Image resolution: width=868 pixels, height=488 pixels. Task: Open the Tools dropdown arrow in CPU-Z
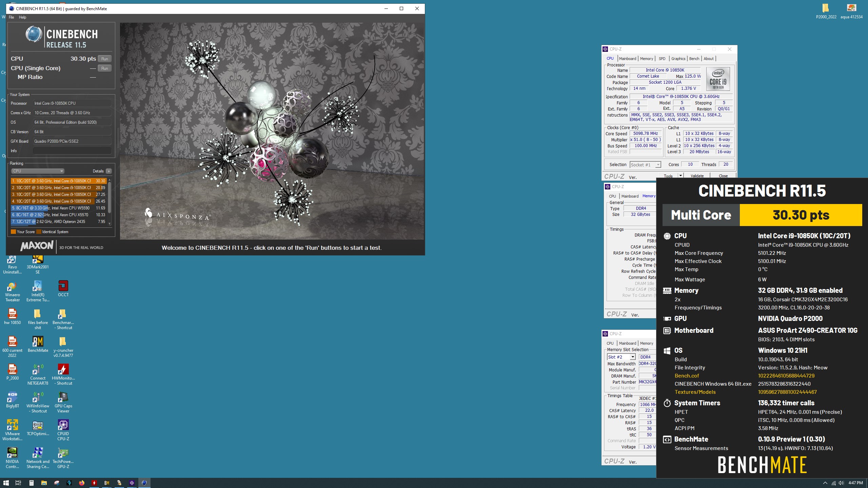click(x=680, y=176)
